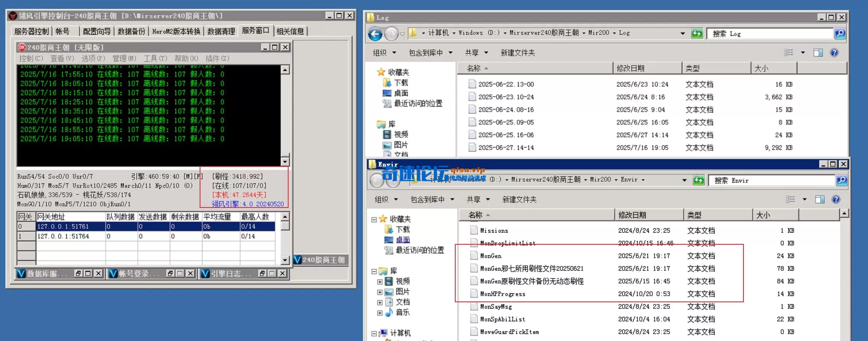
Task: Select the MonHPProgress file icon
Action: (474, 294)
